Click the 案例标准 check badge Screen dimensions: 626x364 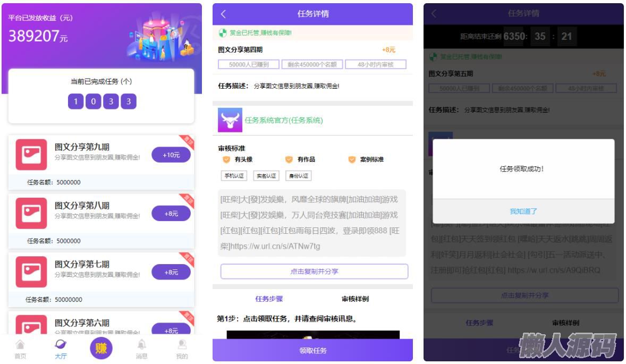tap(352, 159)
